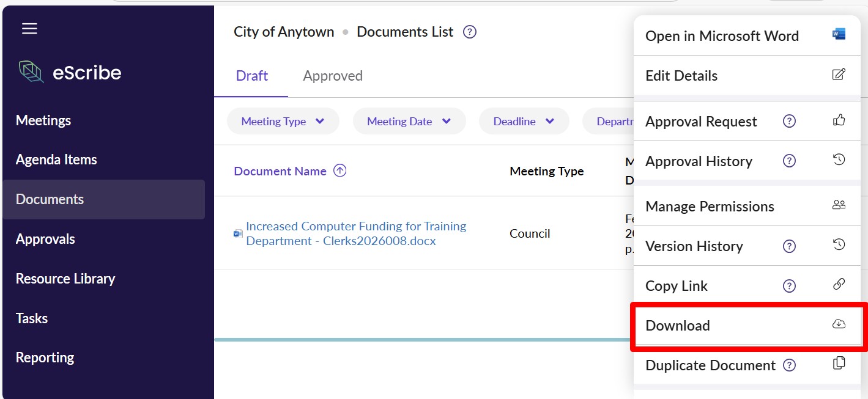Click sort arrow icon next to Document Name
This screenshot has height=399, width=868.
coord(340,171)
